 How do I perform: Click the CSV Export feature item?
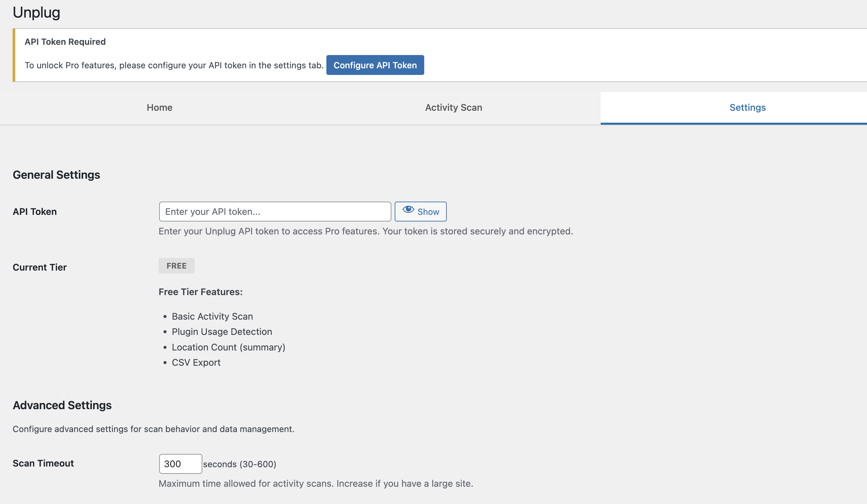pos(196,363)
